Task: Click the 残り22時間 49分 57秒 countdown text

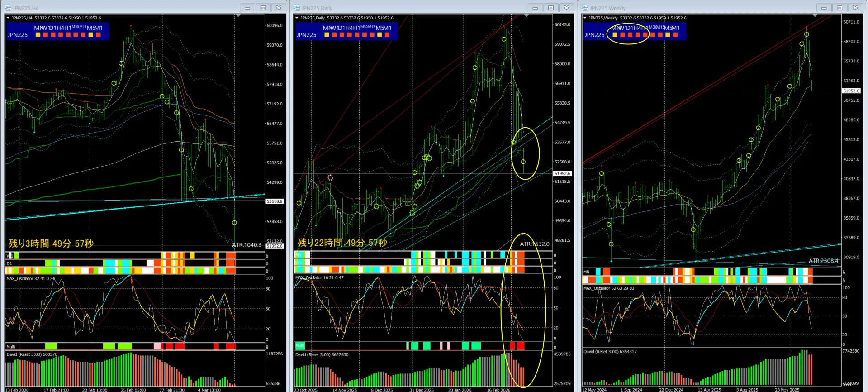Action: 342,243
